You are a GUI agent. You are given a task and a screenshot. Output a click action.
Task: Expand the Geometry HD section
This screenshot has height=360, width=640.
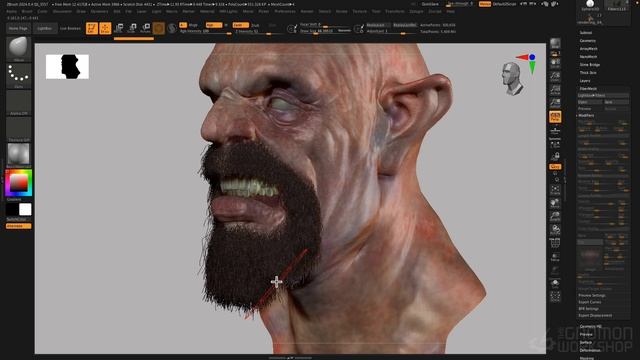(x=591, y=327)
